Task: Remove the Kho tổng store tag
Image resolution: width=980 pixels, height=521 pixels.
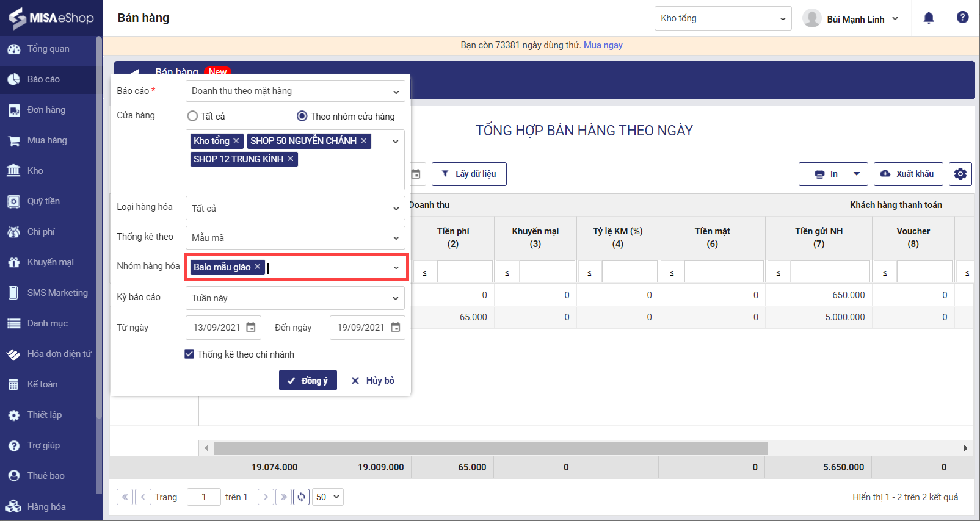Action: (x=236, y=141)
